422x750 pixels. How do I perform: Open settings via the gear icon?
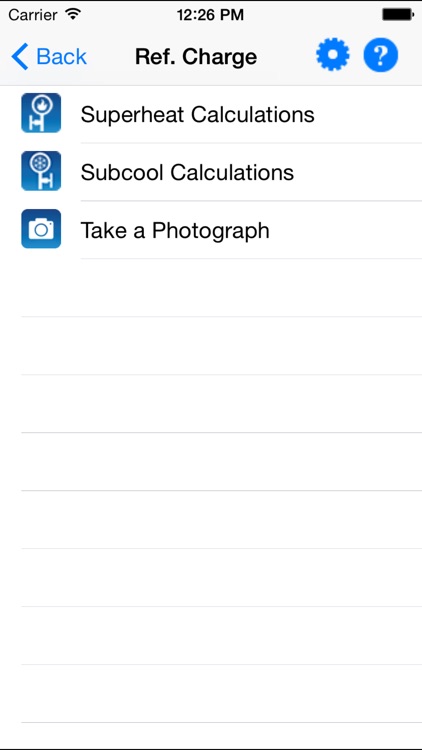[x=333, y=55]
